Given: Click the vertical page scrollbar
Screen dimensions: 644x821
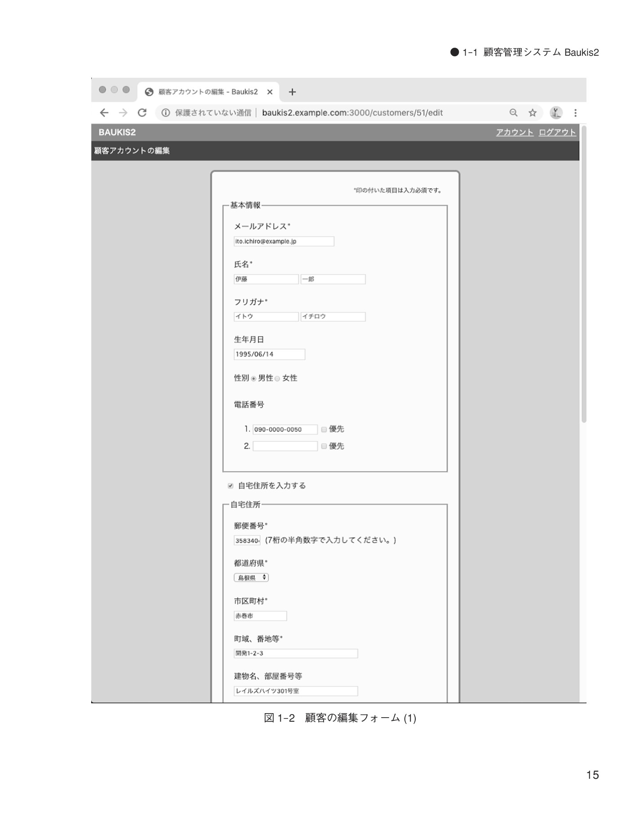Looking at the screenshot, I should [584, 274].
